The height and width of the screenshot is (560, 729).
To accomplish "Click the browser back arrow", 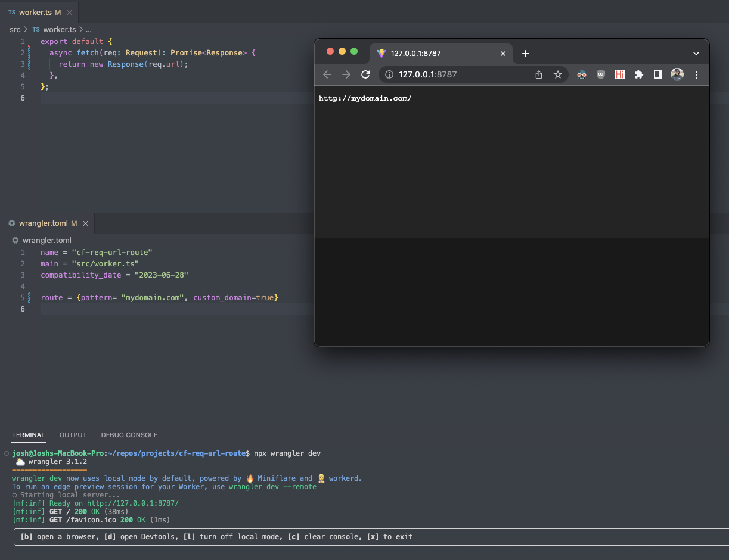I will pos(327,74).
